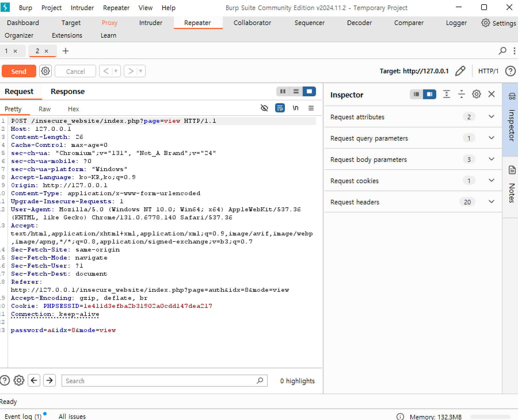518x420 pixels.
Task: Close Repeater tab 1
Action: [x=15, y=51]
